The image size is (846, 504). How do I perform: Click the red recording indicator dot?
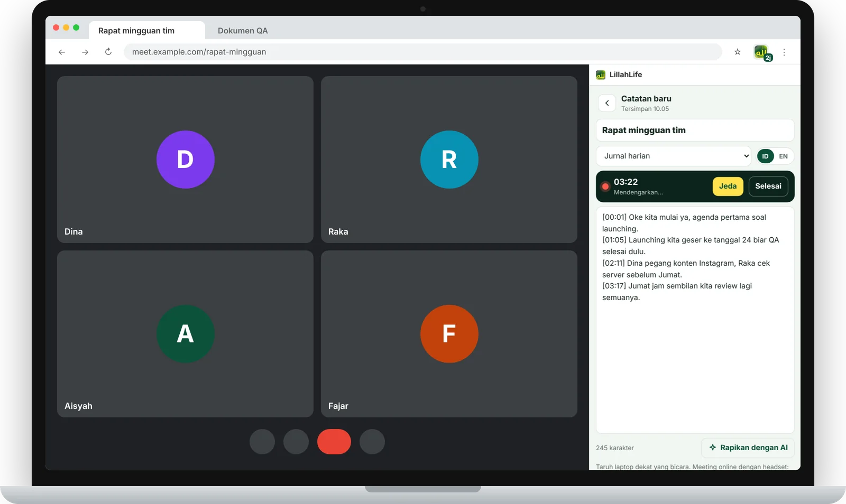[x=605, y=186]
